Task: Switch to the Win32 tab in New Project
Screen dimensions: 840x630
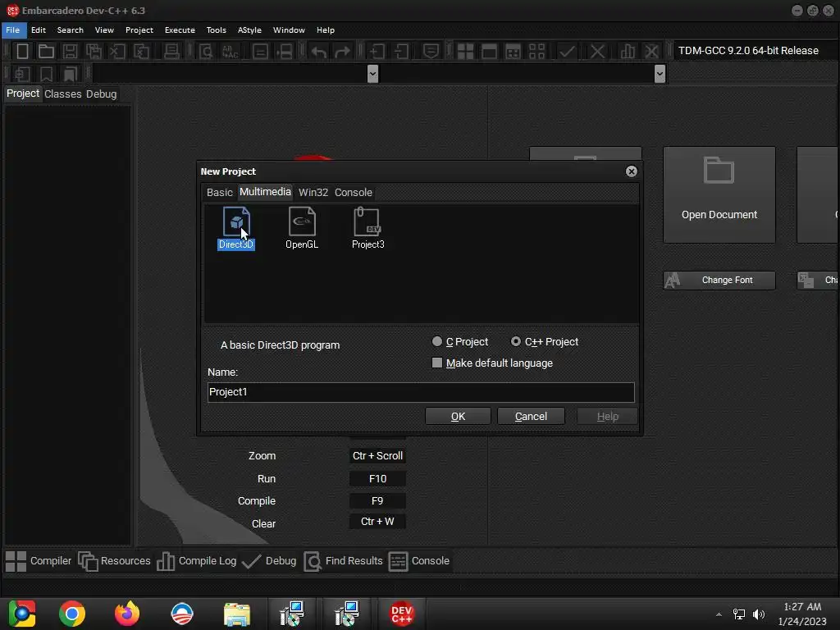Action: click(x=313, y=192)
